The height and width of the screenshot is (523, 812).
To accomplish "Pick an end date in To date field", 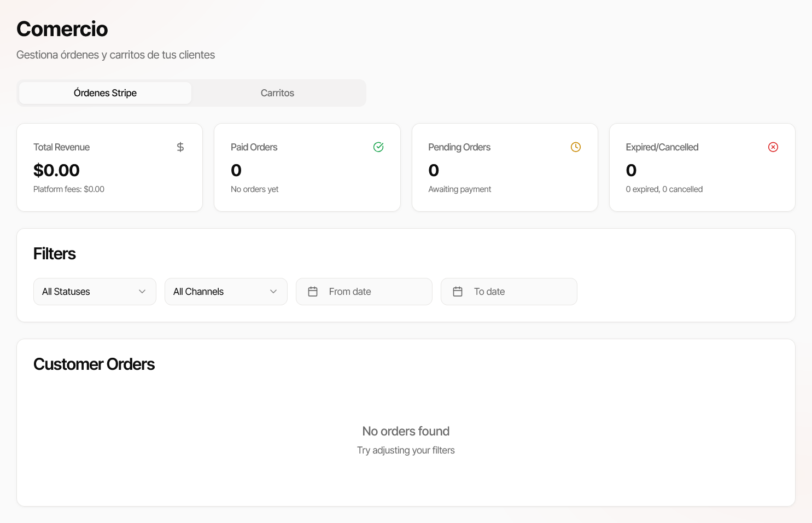I will tap(509, 292).
